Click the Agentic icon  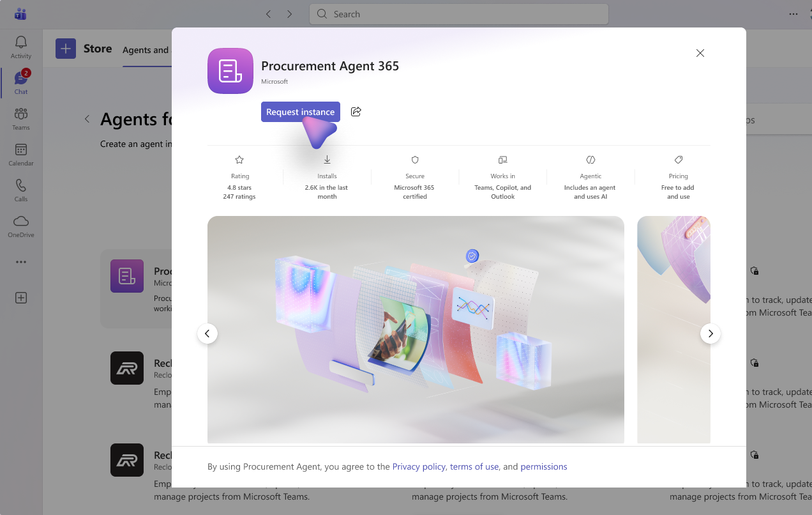coord(590,160)
